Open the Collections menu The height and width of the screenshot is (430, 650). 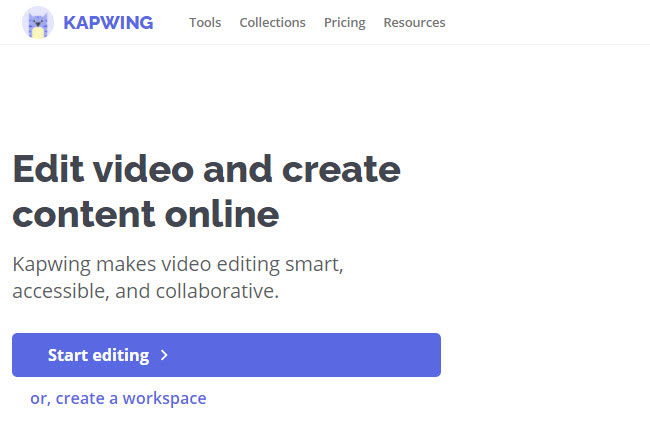(x=272, y=22)
